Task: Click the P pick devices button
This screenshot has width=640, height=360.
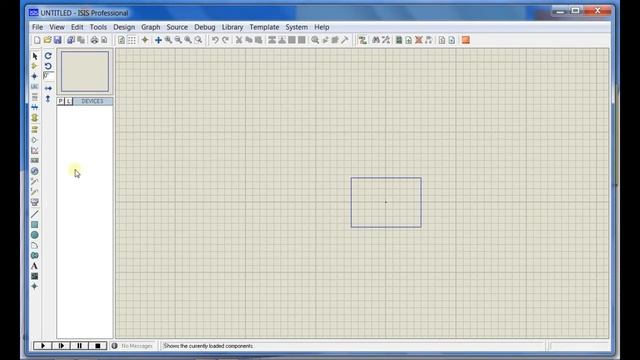Action: click(61, 101)
